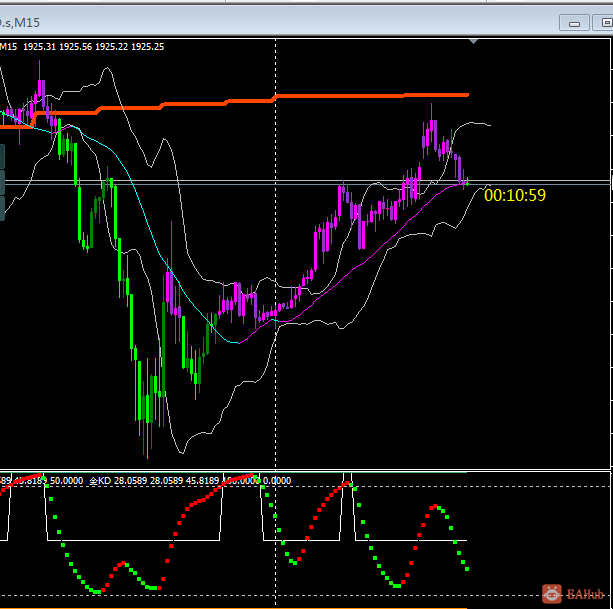613x609 pixels.
Task: Click the yellow countdown timer 00:10:59
Action: (514, 195)
